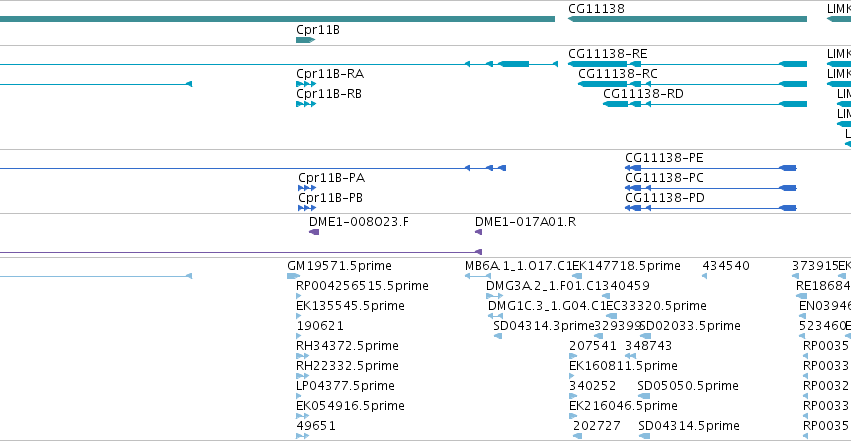Select feature DME1-008023.F
Screen dimensions: 851x441
click(x=359, y=222)
